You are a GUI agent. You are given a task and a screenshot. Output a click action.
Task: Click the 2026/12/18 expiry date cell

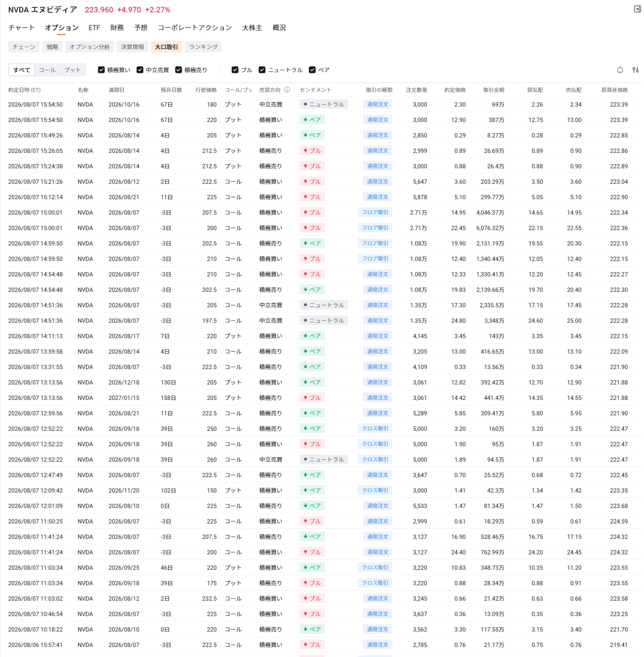pos(124,382)
